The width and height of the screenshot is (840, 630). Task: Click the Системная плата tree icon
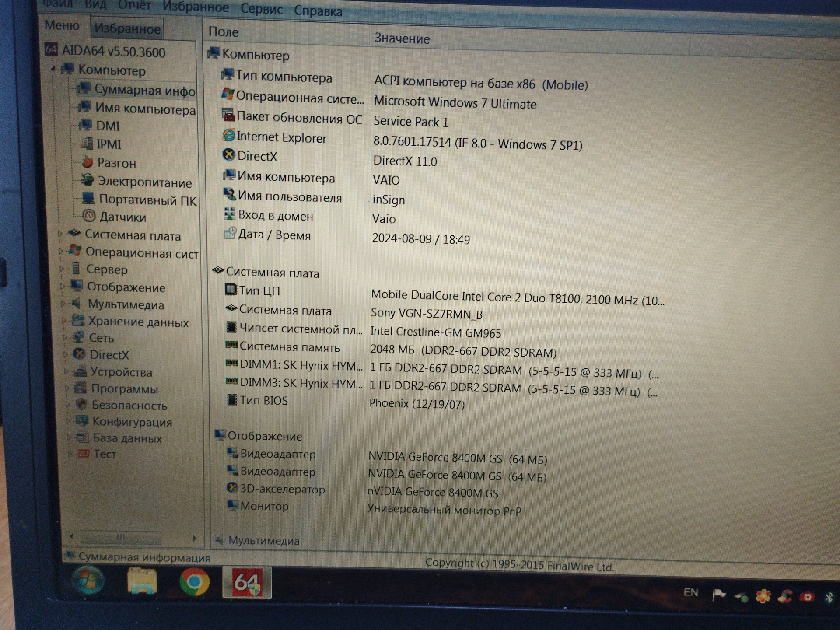click(74, 233)
